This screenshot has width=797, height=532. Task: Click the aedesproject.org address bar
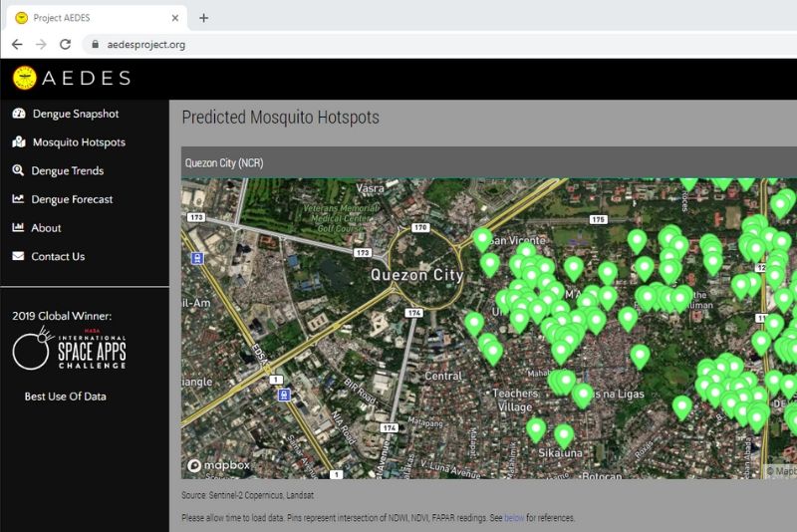(437, 45)
